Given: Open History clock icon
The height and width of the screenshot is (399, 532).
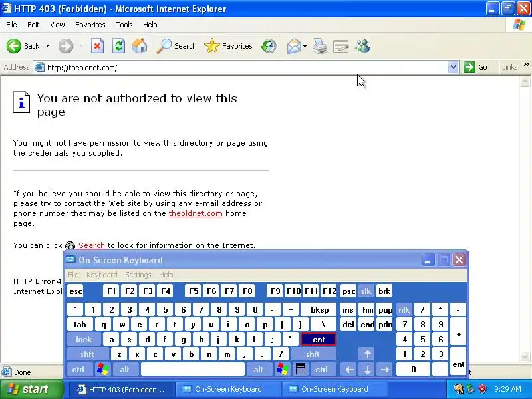Looking at the screenshot, I should pos(269,46).
